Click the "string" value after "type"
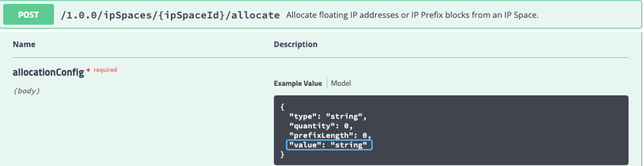This screenshot has height=166, width=644. pos(344,116)
